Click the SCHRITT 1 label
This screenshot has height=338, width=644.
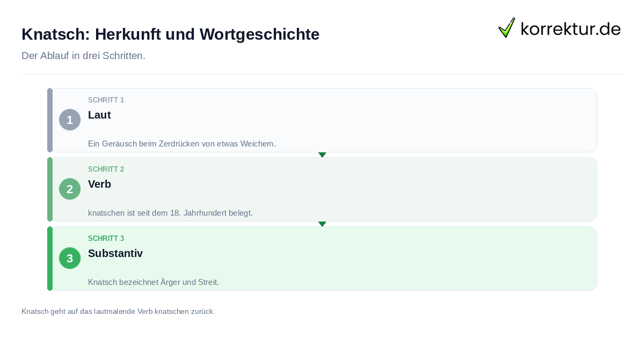(x=106, y=100)
